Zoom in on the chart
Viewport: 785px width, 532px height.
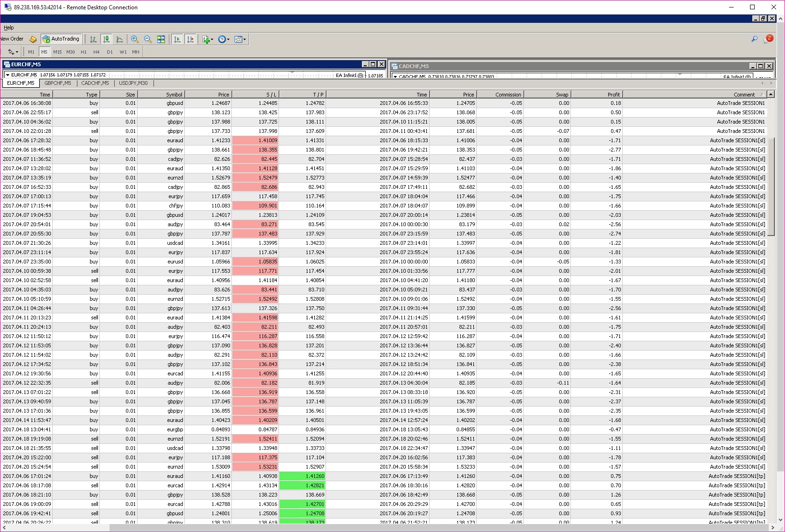(135, 39)
